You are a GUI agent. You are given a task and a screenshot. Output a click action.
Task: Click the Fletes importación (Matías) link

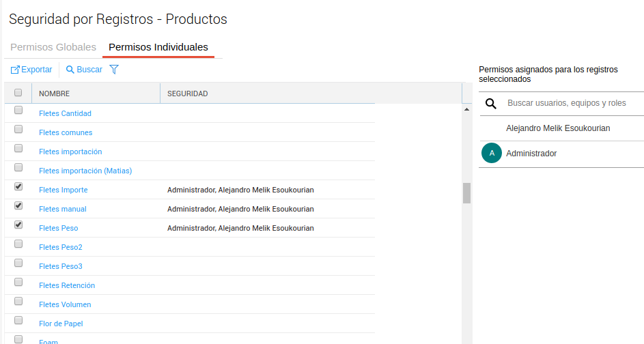coord(85,171)
